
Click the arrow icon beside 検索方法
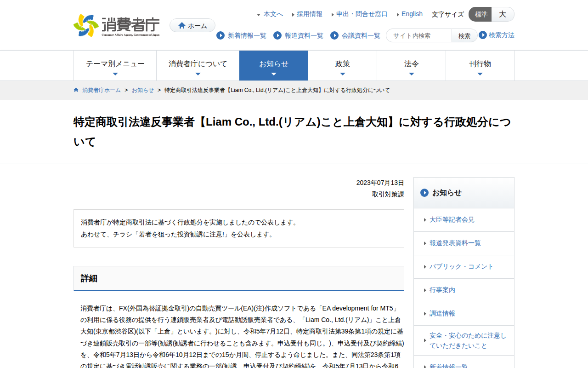pyautogui.click(x=483, y=35)
